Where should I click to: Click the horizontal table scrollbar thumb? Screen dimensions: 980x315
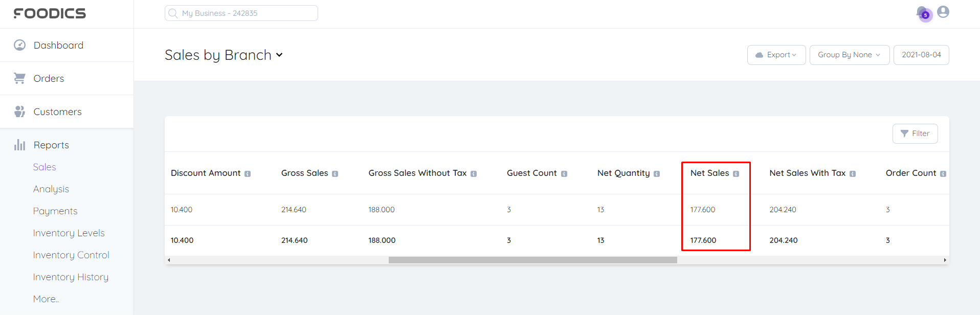coord(532,260)
